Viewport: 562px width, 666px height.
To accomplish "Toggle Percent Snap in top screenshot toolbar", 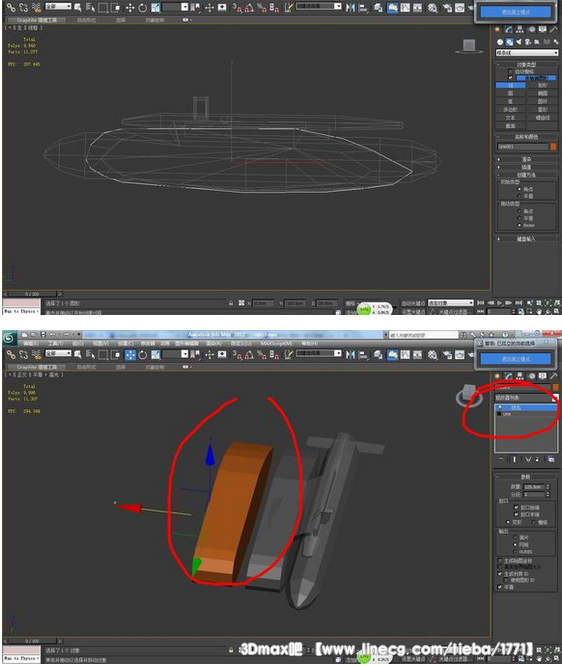I will [x=262, y=7].
